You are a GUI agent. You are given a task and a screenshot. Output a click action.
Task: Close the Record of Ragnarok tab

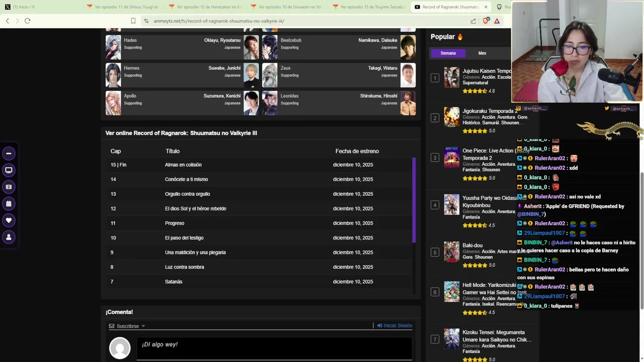[486, 7]
